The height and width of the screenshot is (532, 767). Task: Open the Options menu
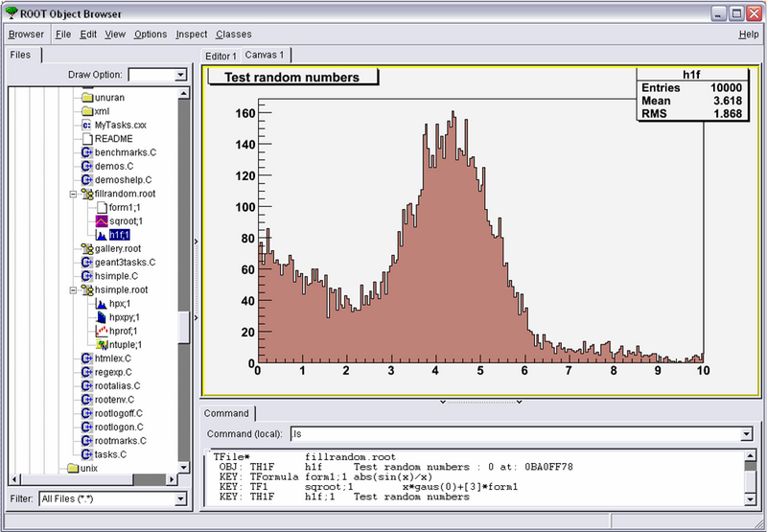[150, 35]
